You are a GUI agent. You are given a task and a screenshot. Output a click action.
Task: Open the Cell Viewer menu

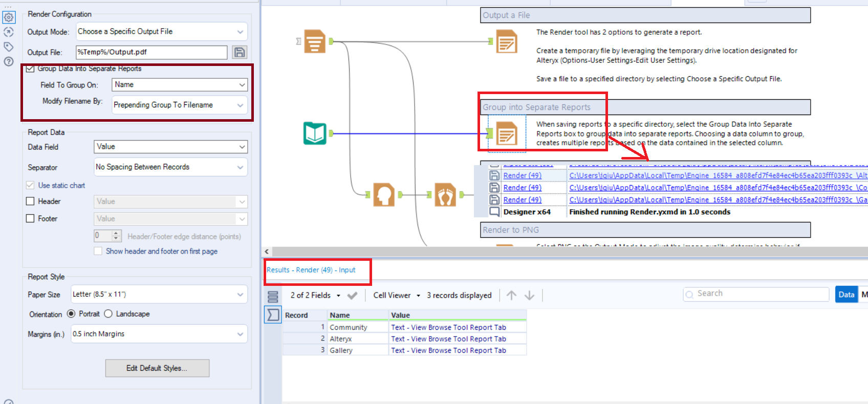click(397, 296)
